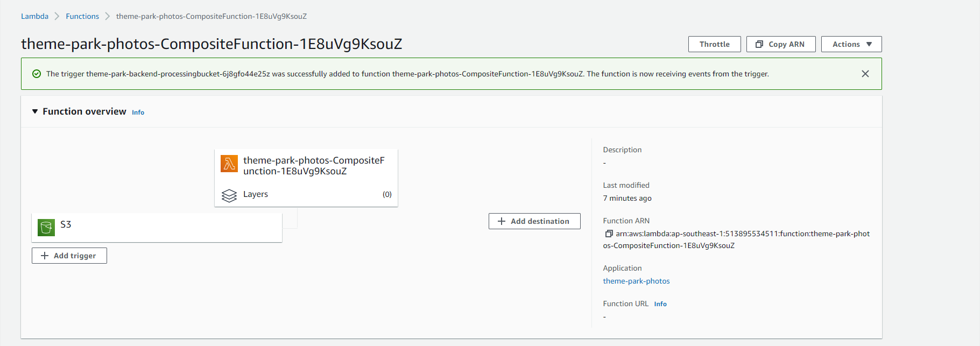Click the Add destination button
The image size is (980, 346).
click(x=534, y=221)
